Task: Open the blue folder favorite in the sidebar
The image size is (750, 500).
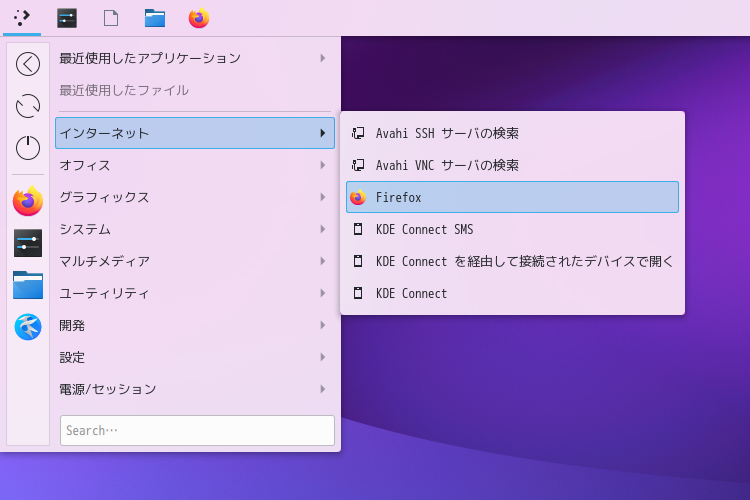Action: pos(28,285)
